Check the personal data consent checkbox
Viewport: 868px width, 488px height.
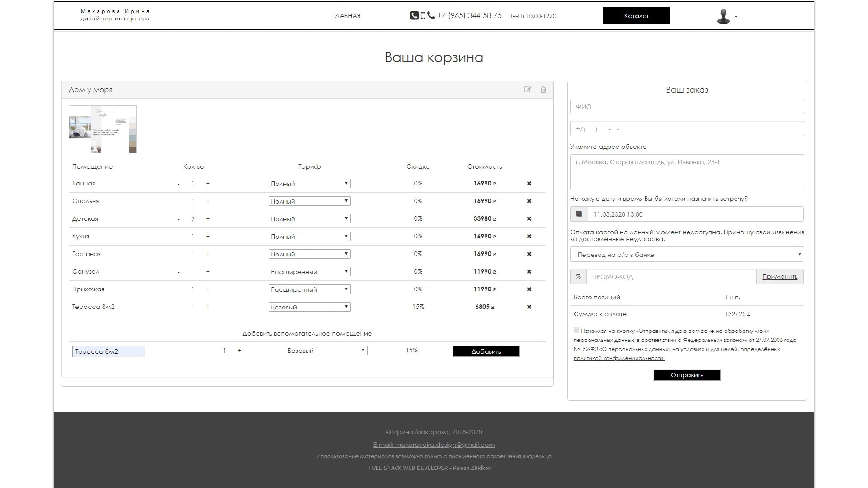pyautogui.click(x=576, y=330)
